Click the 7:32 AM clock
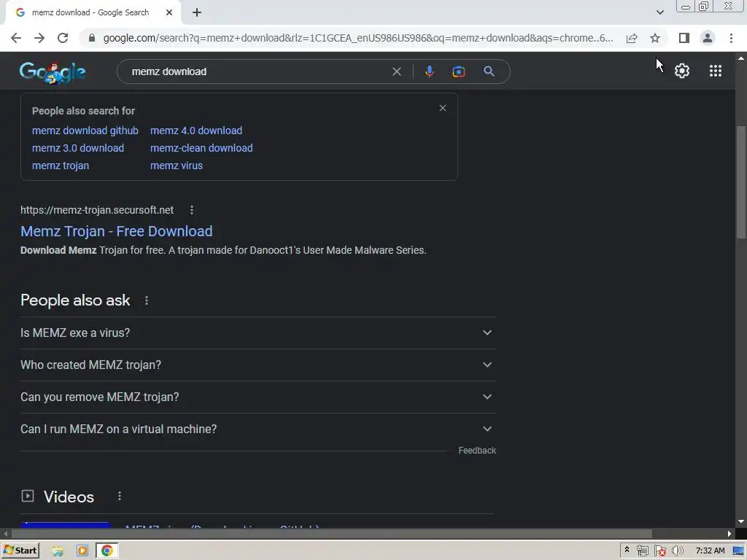Viewport: 747px width, 560px height. [710, 551]
